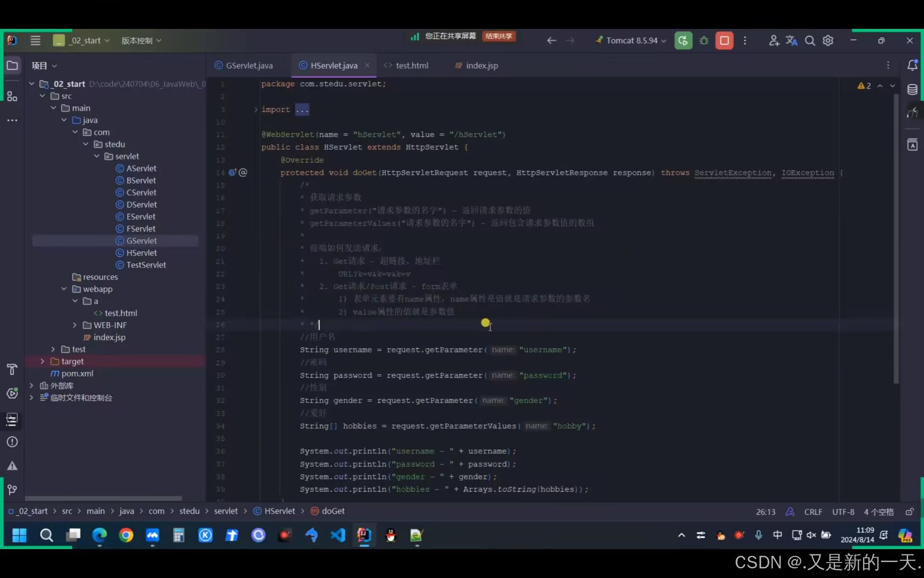Click the rerun Tomcat server icon
924x578 pixels.
pos(683,40)
